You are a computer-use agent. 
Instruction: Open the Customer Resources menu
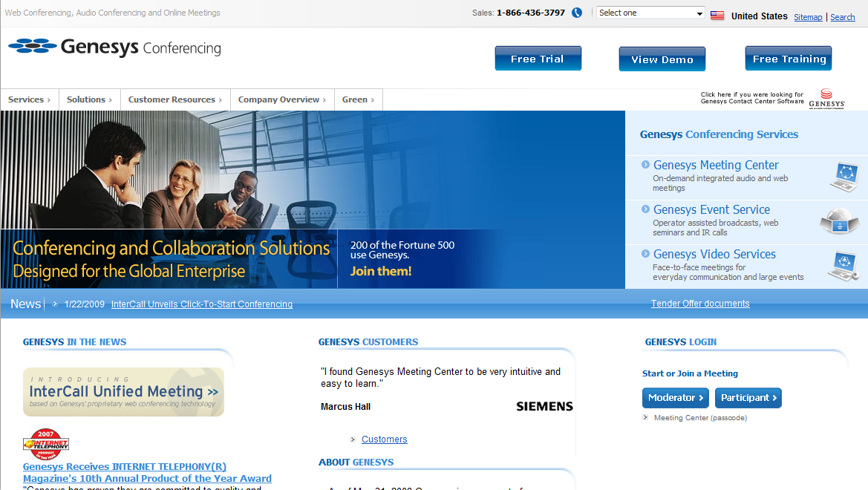[175, 99]
